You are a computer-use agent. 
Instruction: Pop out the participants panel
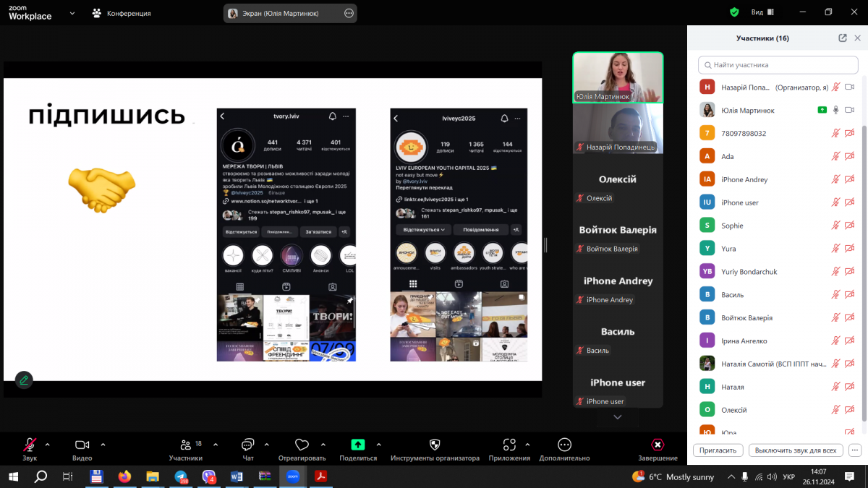[843, 38]
